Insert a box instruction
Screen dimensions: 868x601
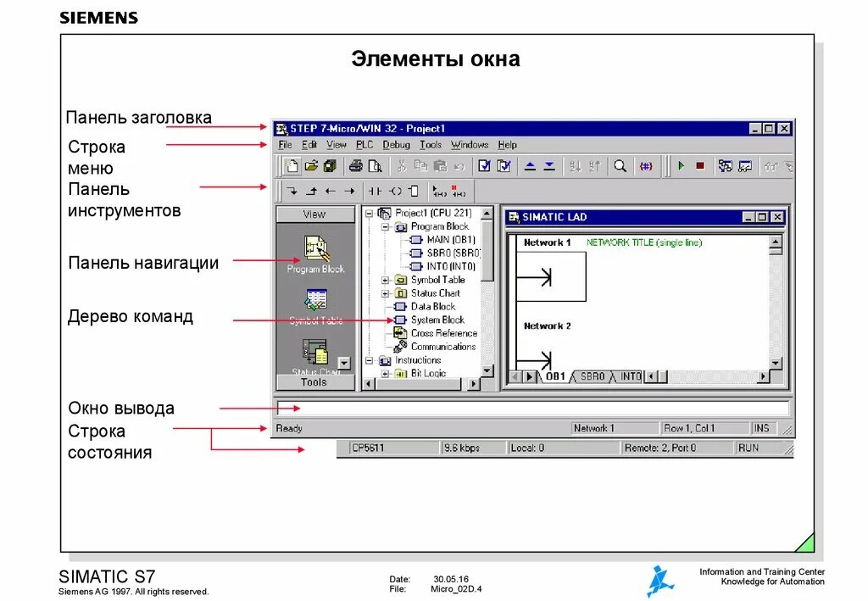coord(414,192)
